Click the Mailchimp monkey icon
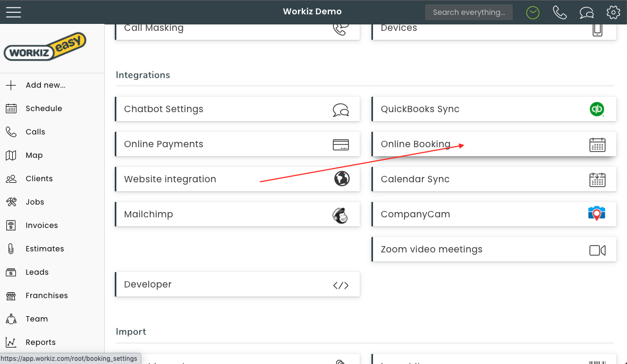This screenshot has width=627, height=364. 341,215
